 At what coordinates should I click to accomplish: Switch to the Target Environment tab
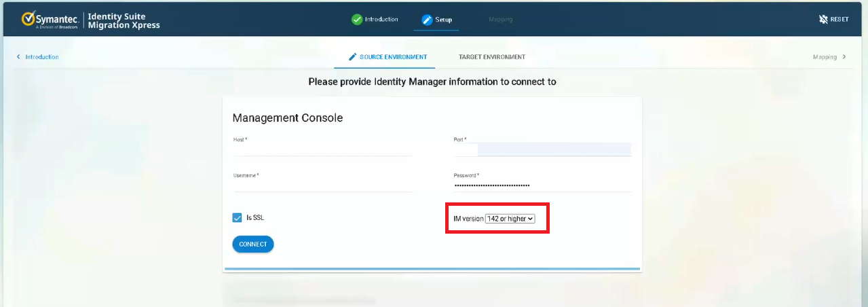tap(492, 57)
